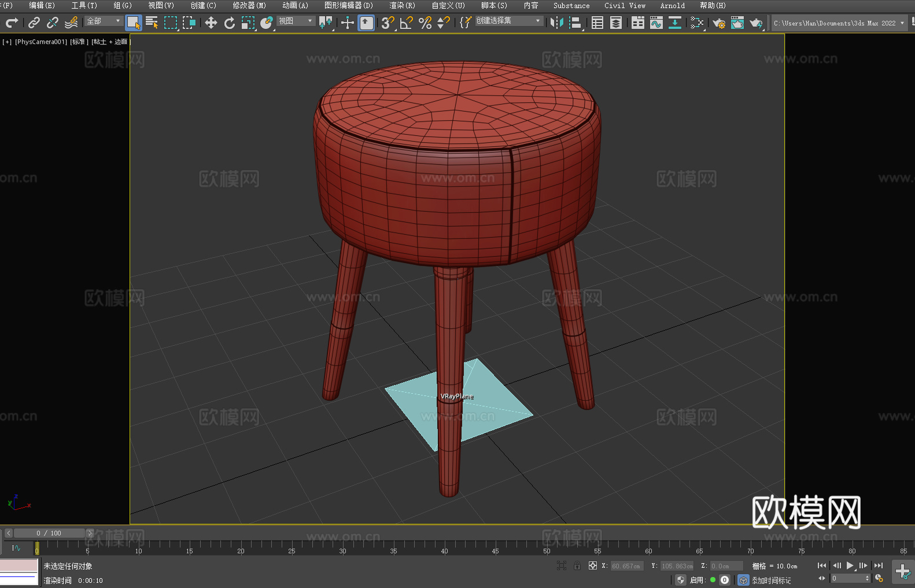Image resolution: width=915 pixels, height=588 pixels.
Task: Toggle Angle Snap
Action: [x=407, y=23]
